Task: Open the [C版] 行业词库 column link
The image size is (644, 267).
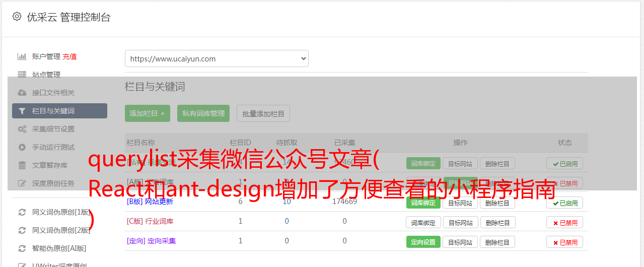Action: pos(150,221)
